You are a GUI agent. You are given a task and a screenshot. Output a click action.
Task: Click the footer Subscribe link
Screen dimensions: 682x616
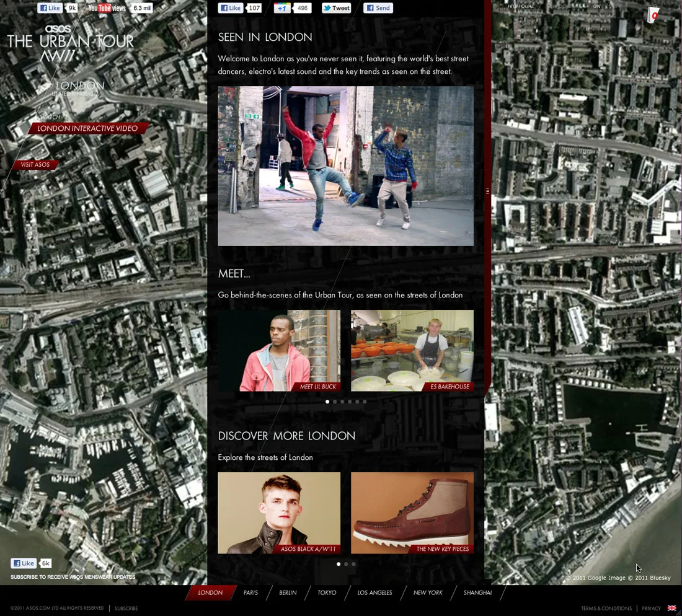point(126,608)
